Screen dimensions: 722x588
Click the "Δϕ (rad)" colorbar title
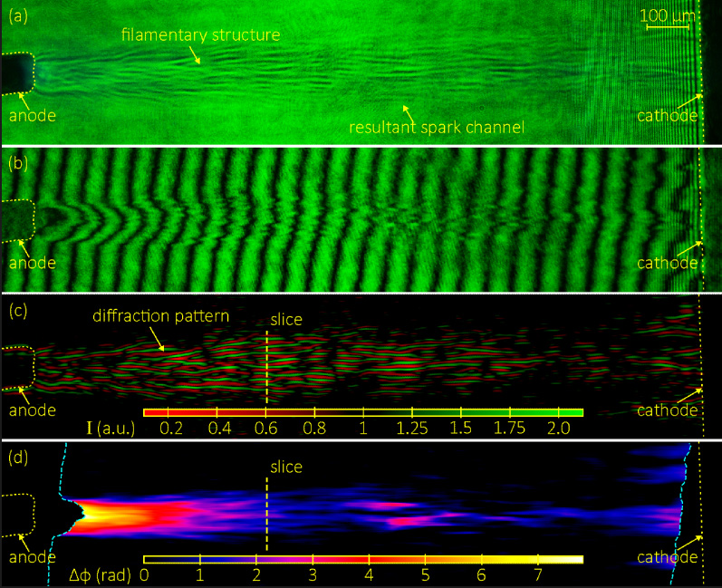[100, 575]
